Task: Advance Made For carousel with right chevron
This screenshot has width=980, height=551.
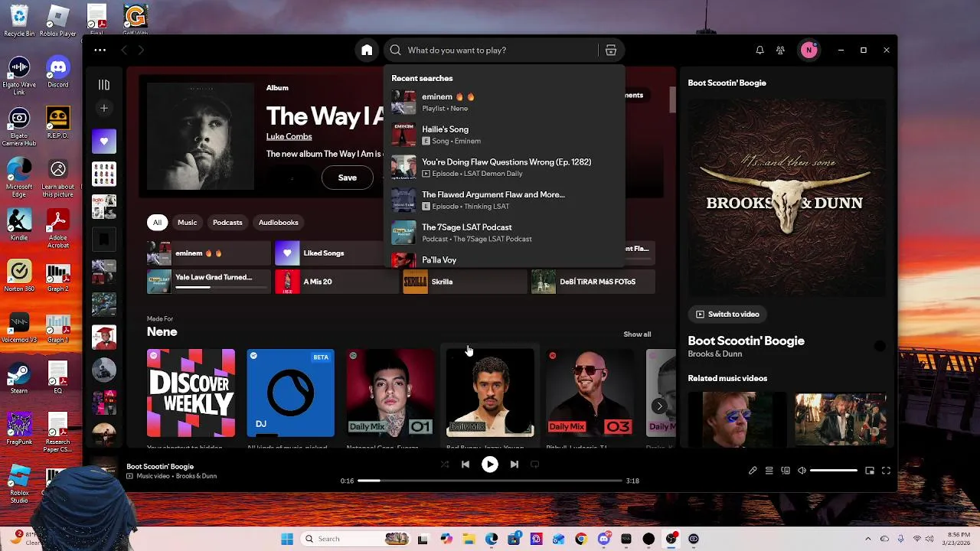Action: click(659, 406)
